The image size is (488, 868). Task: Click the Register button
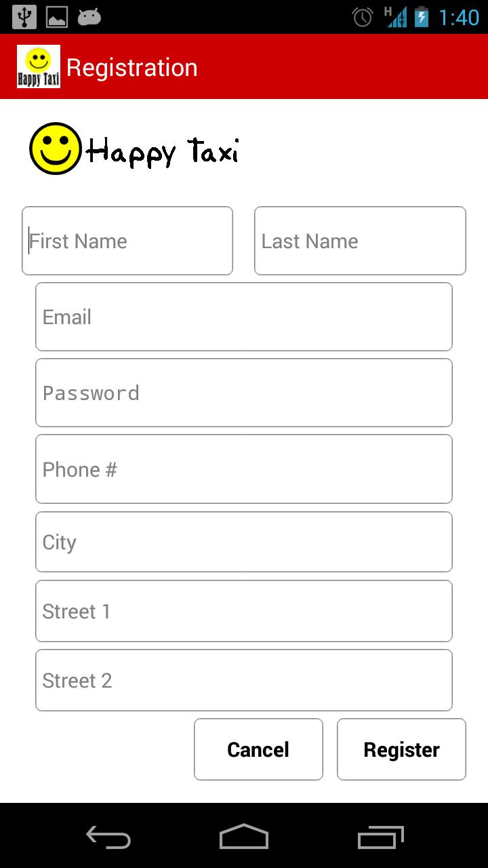[x=401, y=749]
